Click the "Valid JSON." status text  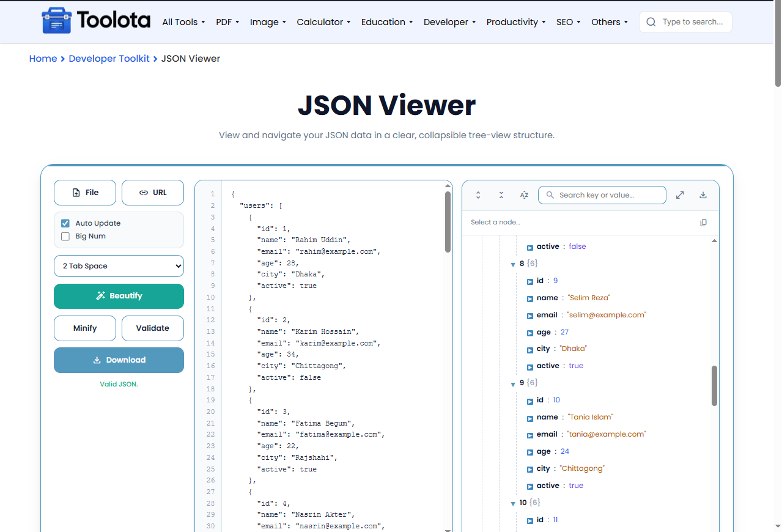[x=119, y=384]
